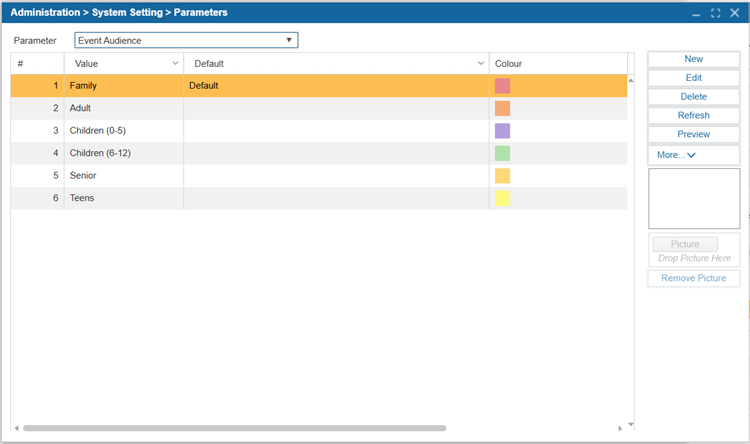This screenshot has height=444, width=750.
Task: Expand the Value column filter arrow
Action: [175, 63]
